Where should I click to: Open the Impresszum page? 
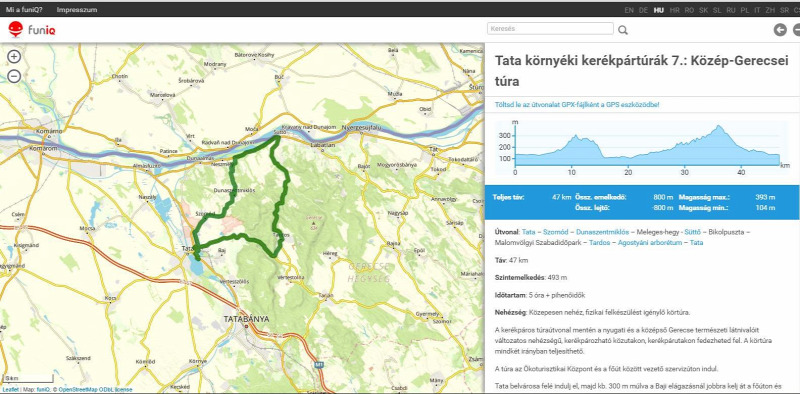point(77,10)
